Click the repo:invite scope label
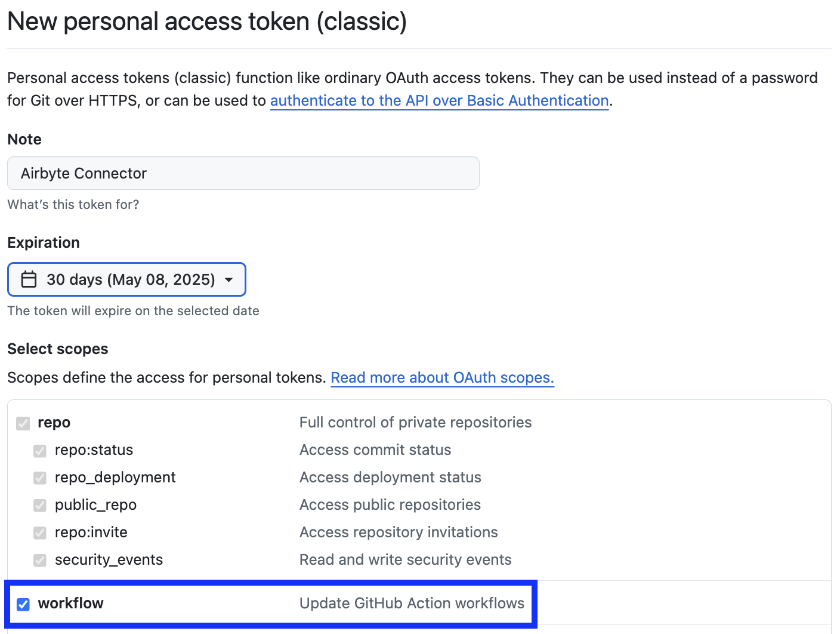The height and width of the screenshot is (634, 840). click(91, 533)
